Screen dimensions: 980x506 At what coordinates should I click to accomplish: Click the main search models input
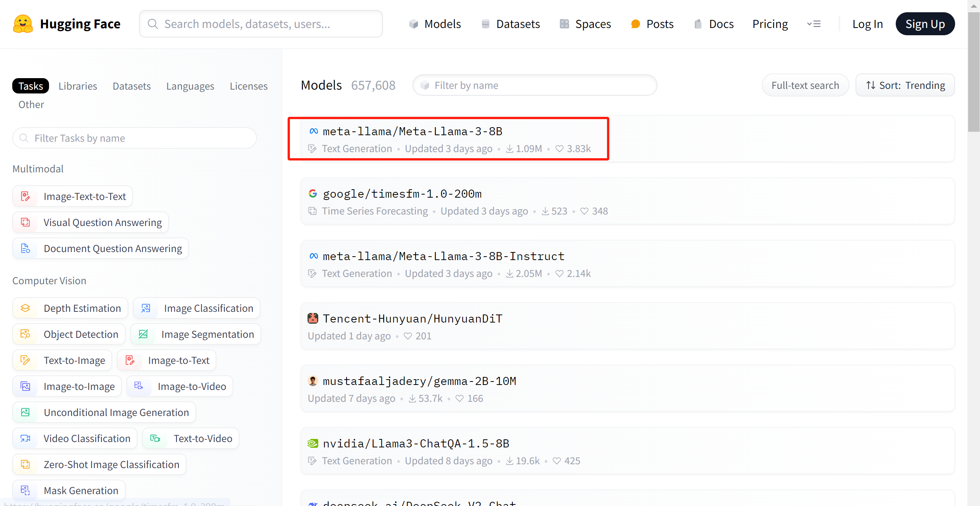tap(261, 24)
